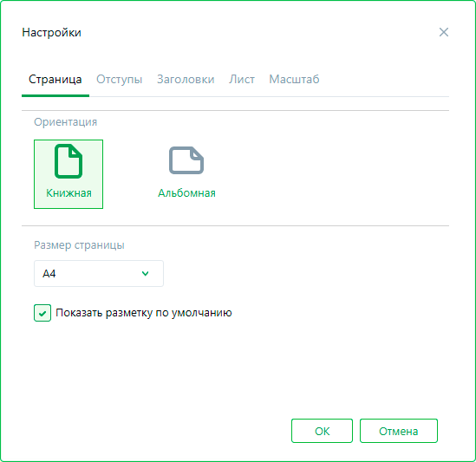Click the Отмена button

tap(399, 431)
